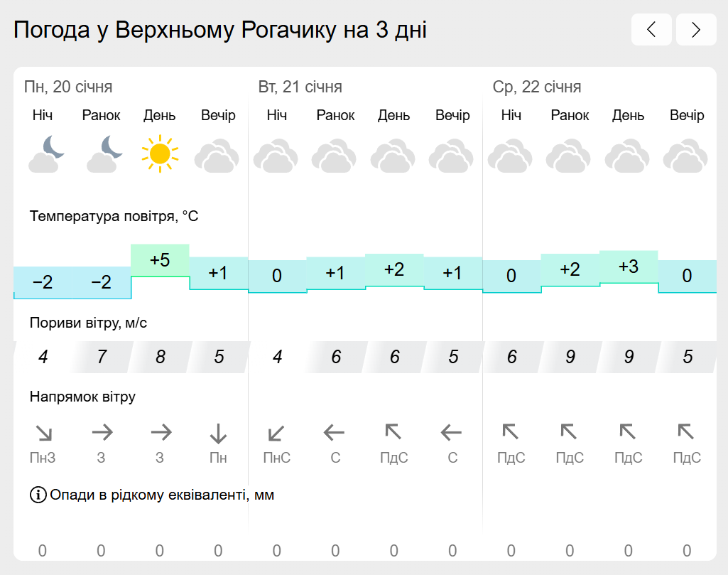Click the downward Пн wind arrow Monday evening

pyautogui.click(x=218, y=434)
